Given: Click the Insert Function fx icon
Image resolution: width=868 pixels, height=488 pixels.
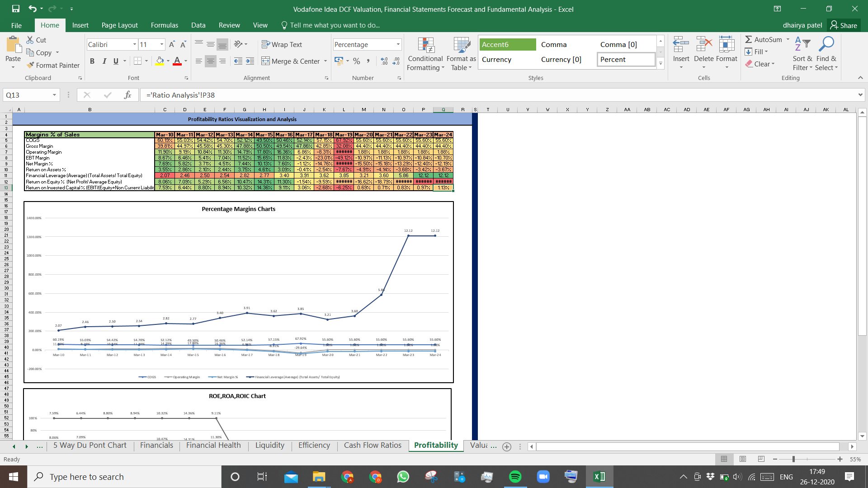Looking at the screenshot, I should (x=127, y=95).
